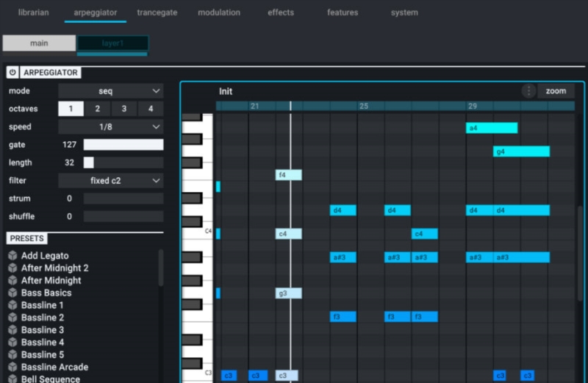588x383 pixels.
Task: Click the zoom button in sequencer
Action: click(x=556, y=90)
